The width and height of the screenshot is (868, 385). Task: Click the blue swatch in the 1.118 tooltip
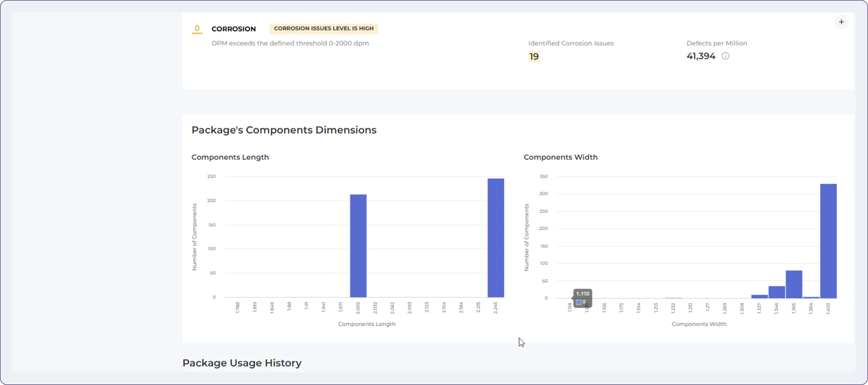[578, 302]
